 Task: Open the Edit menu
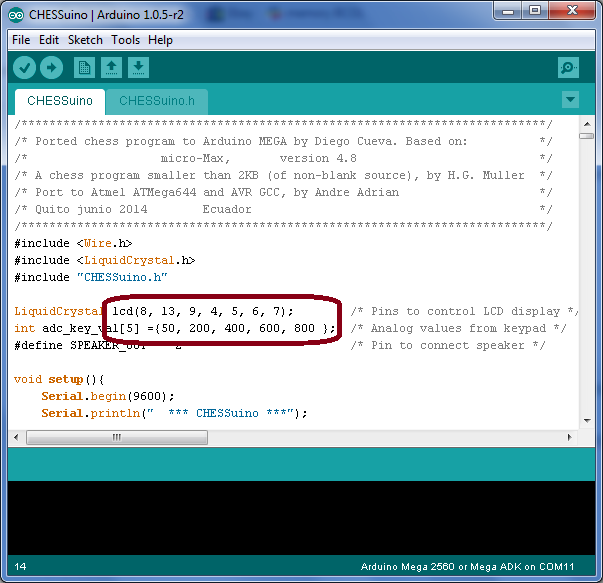(49, 40)
